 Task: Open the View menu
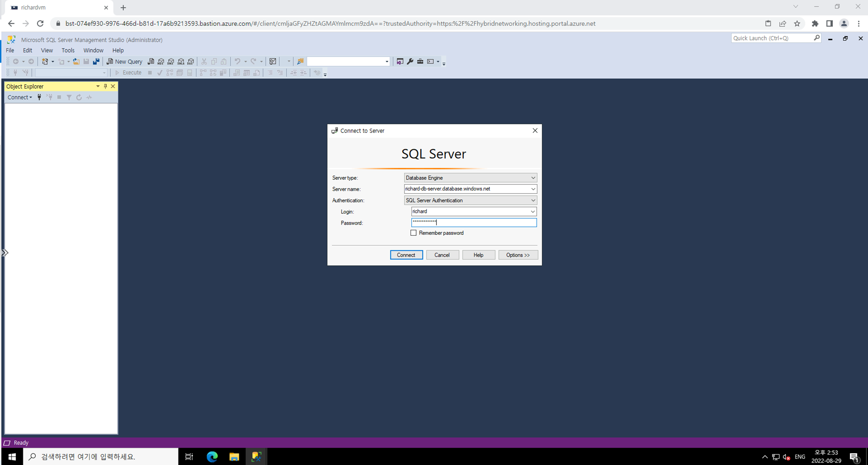coord(46,50)
